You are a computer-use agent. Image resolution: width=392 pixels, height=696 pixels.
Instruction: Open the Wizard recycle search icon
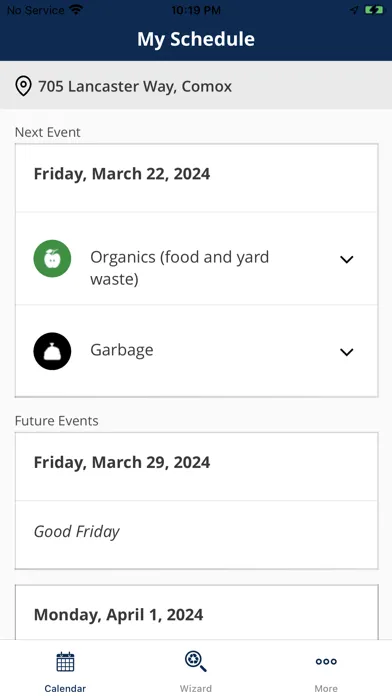pos(195,661)
